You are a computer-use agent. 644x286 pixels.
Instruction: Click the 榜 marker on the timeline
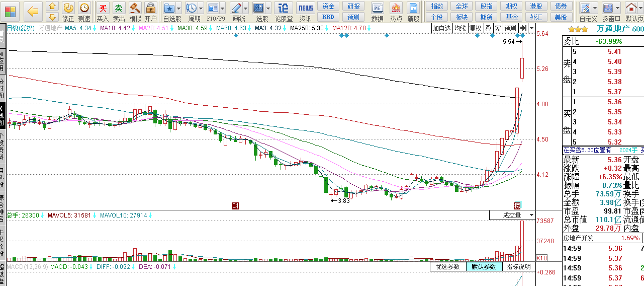[517, 205]
